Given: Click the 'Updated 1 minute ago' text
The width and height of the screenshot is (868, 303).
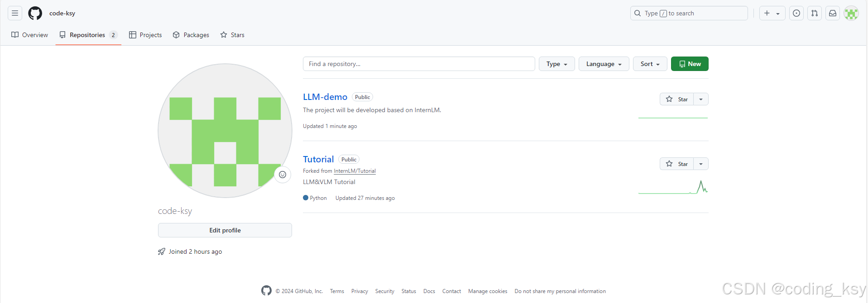Looking at the screenshot, I should pyautogui.click(x=330, y=126).
